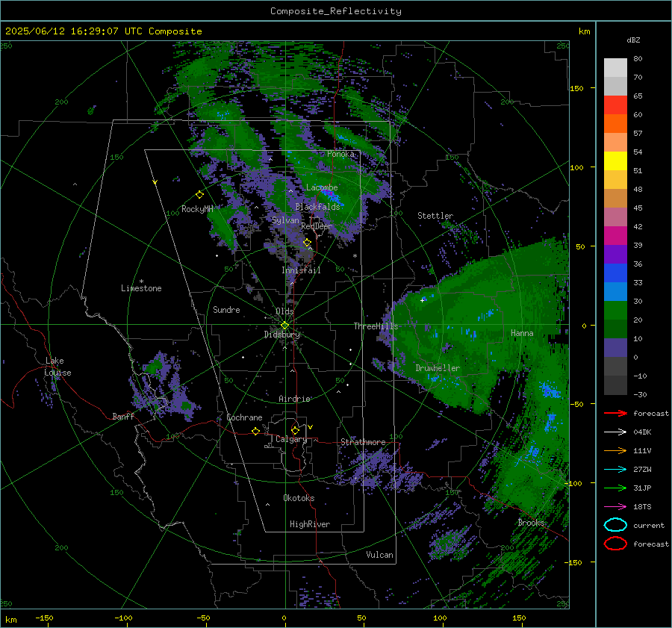Viewport: 672px width, 628px height.
Task: Click the Blackfalds city label
Action: [x=317, y=207]
